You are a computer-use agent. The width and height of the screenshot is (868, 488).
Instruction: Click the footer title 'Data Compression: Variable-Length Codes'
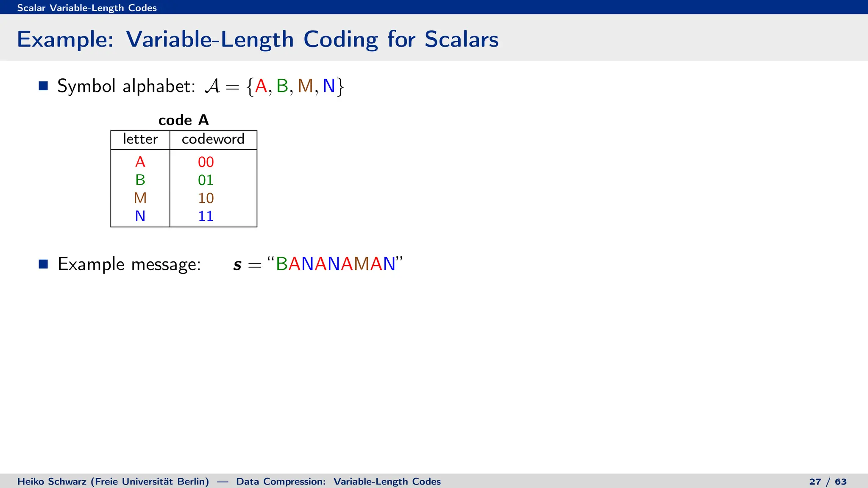point(339,482)
